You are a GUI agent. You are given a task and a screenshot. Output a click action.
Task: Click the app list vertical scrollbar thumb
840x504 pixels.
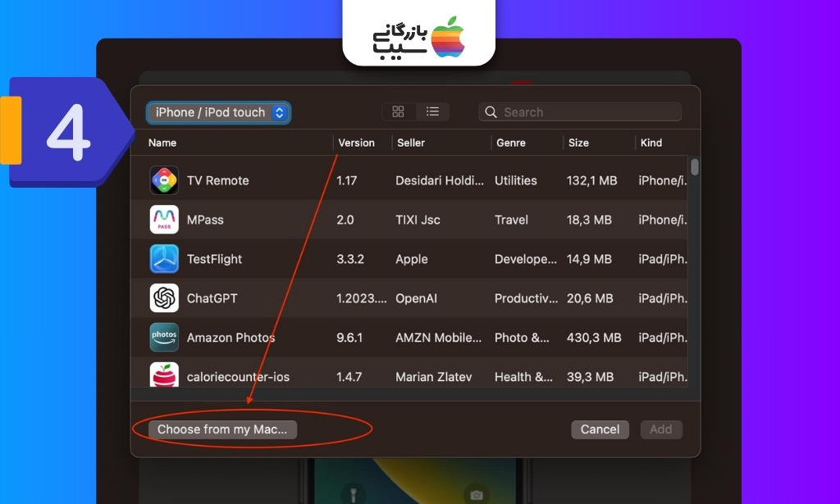[x=695, y=167]
